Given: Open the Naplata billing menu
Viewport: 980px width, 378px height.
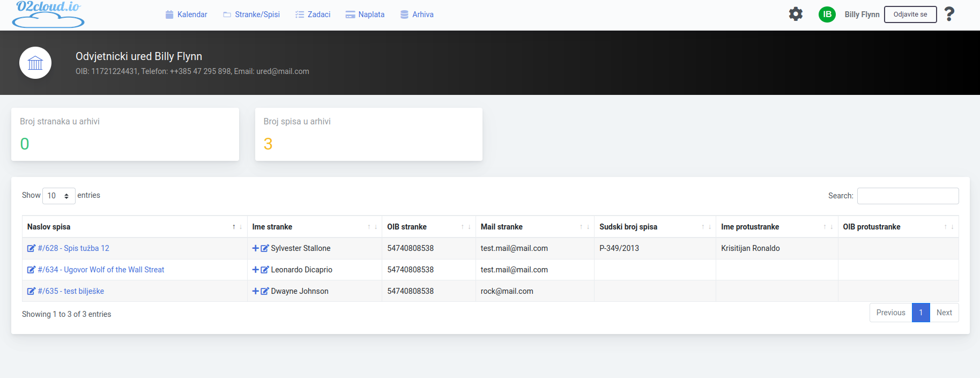Looking at the screenshot, I should (365, 14).
